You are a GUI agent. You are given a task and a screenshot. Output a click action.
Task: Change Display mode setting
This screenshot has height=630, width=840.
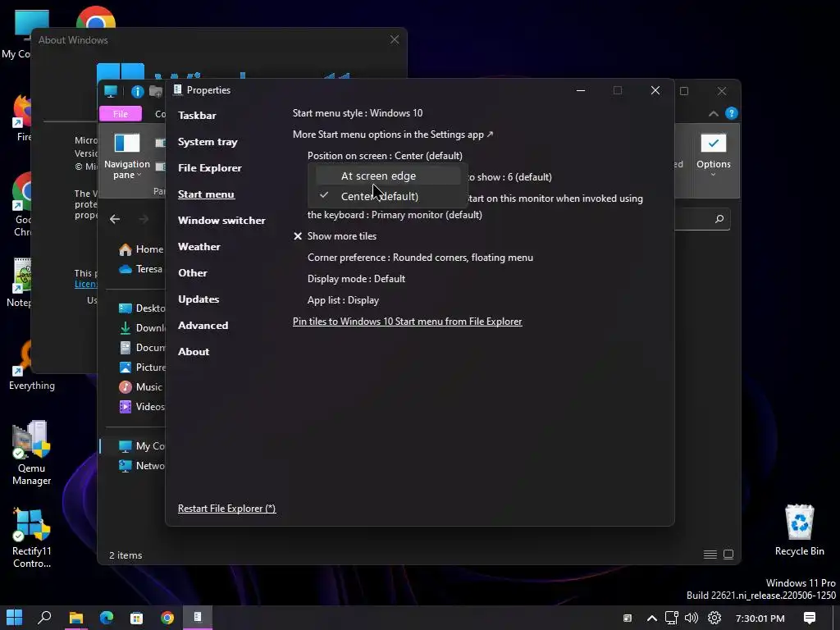[356, 279]
